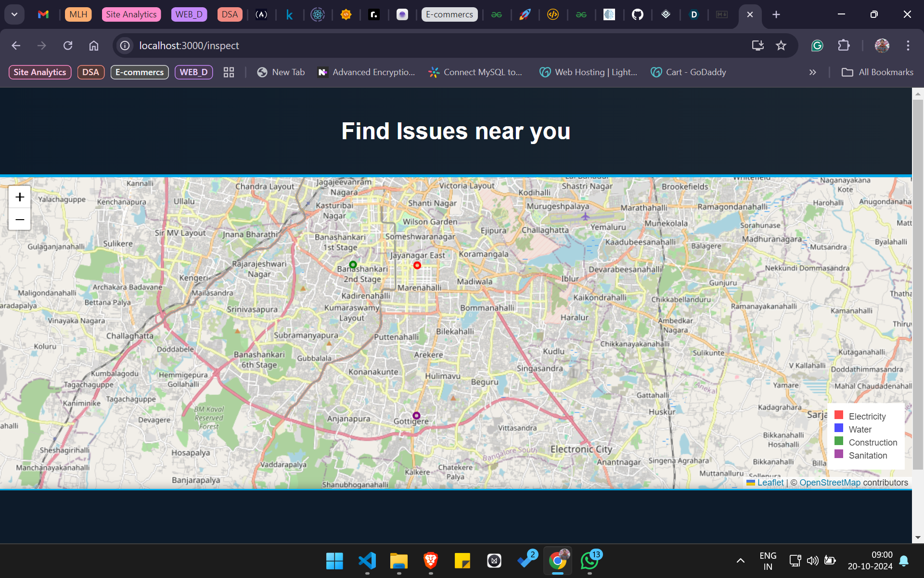The image size is (924, 578).
Task: Open the Leaflet attribution link
Action: coord(770,483)
